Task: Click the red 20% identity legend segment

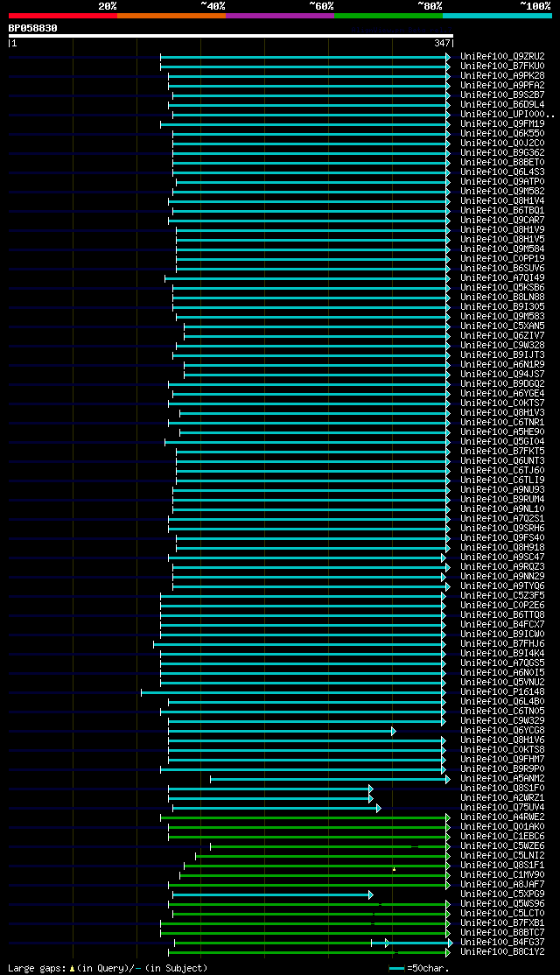Action: pyautogui.click(x=63, y=15)
